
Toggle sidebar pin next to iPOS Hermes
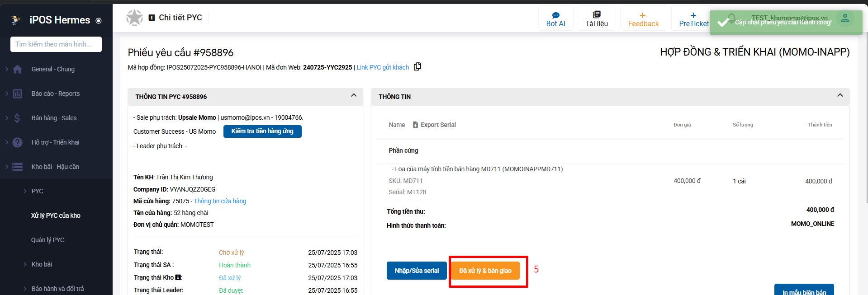pos(99,21)
